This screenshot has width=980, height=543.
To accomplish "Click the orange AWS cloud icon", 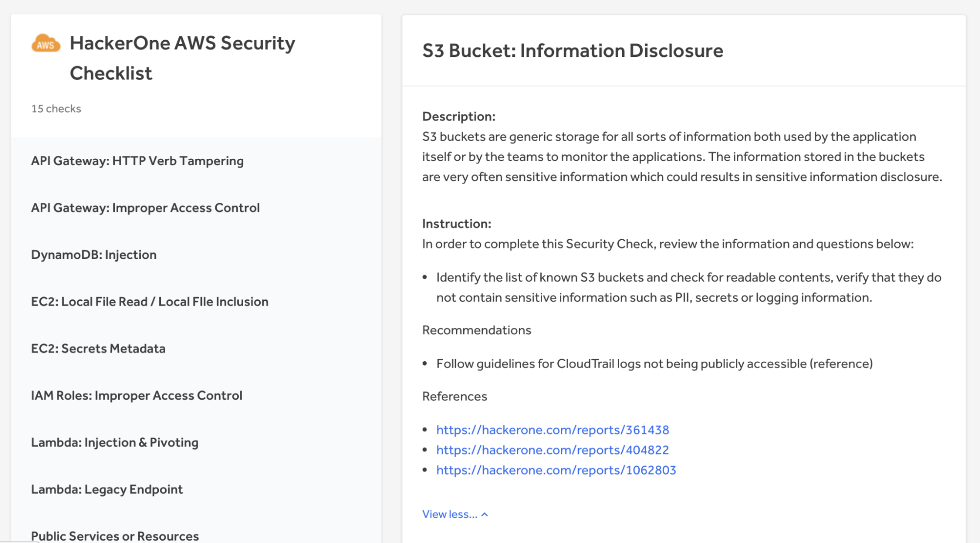I will coord(46,44).
